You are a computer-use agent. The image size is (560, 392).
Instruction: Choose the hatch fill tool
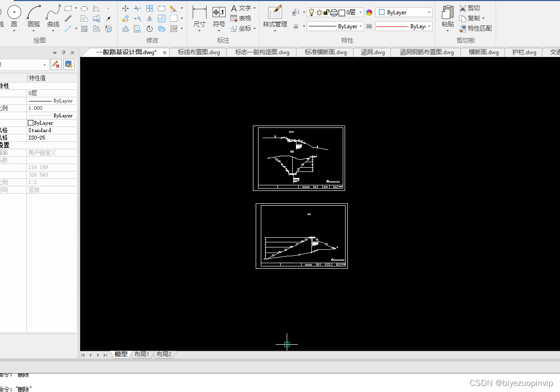(84, 29)
